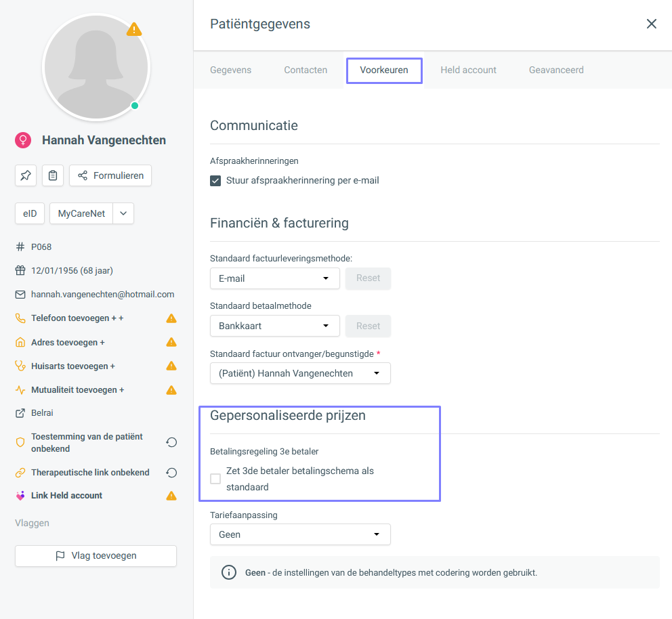Viewport: 672px width, 619px height.
Task: Click the warning icon next to Adres toevoegen
Action: tap(171, 342)
